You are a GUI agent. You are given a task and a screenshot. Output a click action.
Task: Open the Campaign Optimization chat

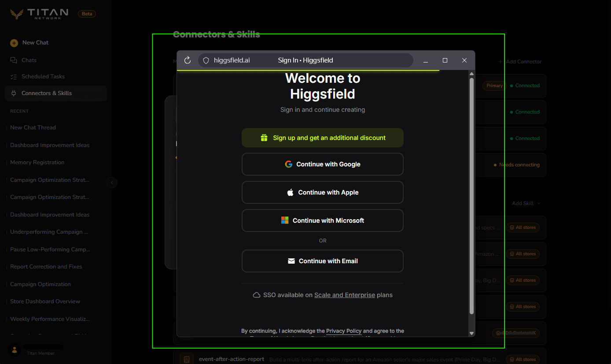(40, 284)
